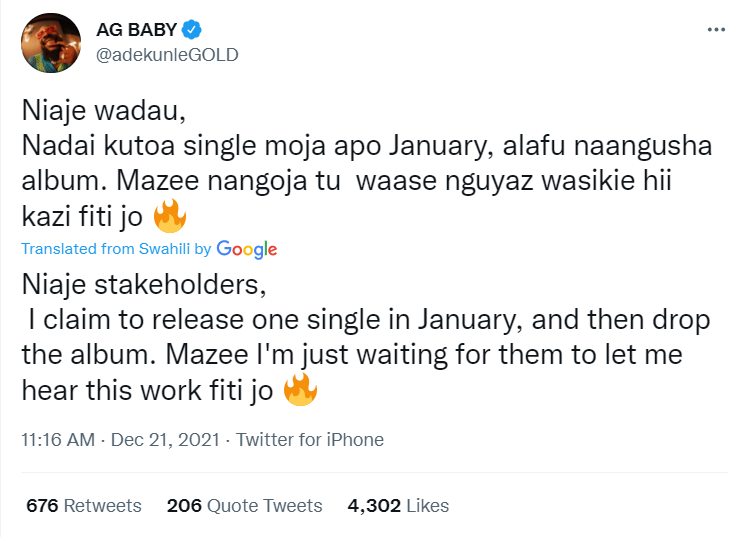
Task: View the 4,302 Likes list
Action: tap(398, 505)
